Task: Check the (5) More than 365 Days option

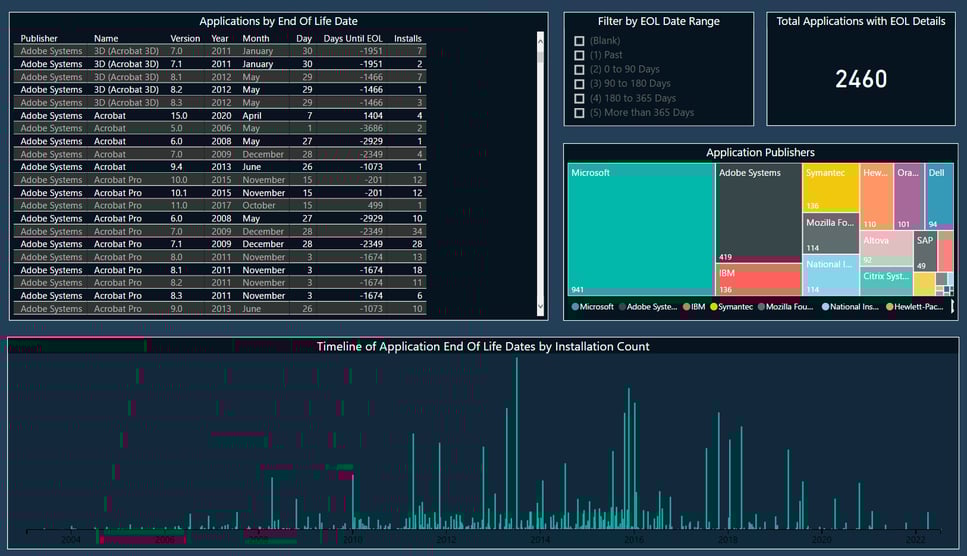Action: click(579, 113)
